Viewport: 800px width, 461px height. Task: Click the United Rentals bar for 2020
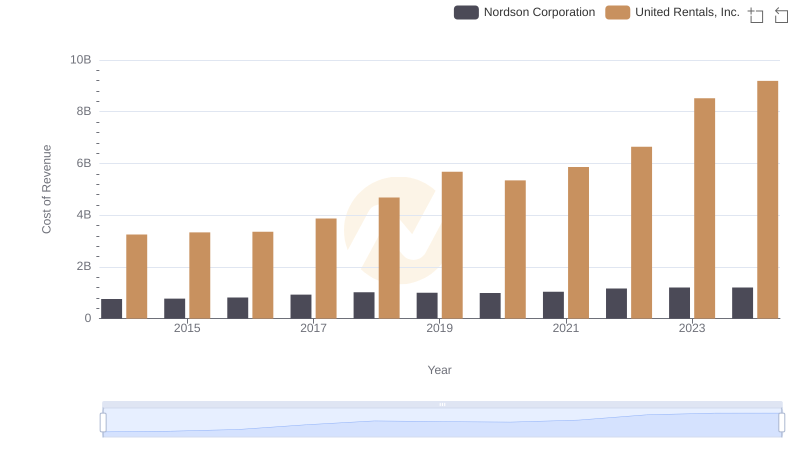515,249
